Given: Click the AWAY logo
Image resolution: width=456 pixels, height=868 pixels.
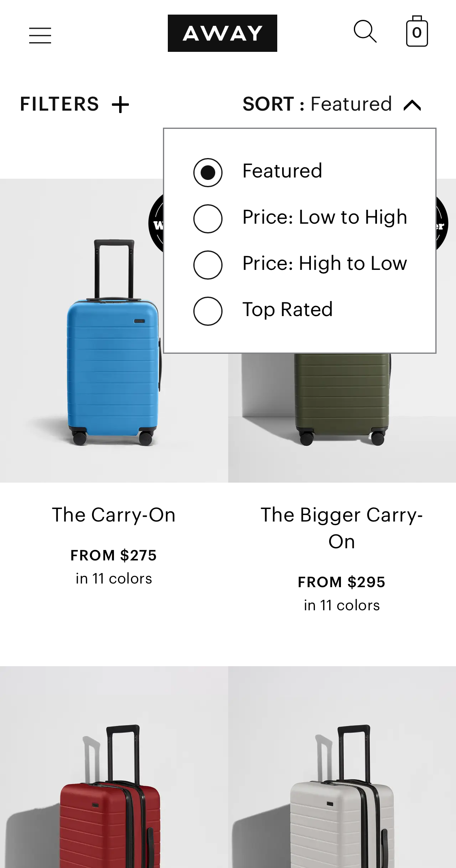Looking at the screenshot, I should coord(222,34).
